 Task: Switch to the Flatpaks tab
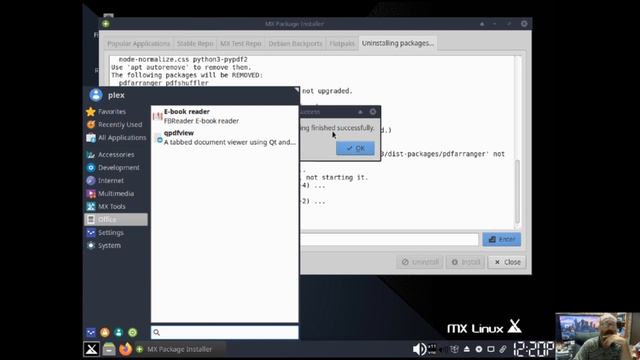(342, 43)
